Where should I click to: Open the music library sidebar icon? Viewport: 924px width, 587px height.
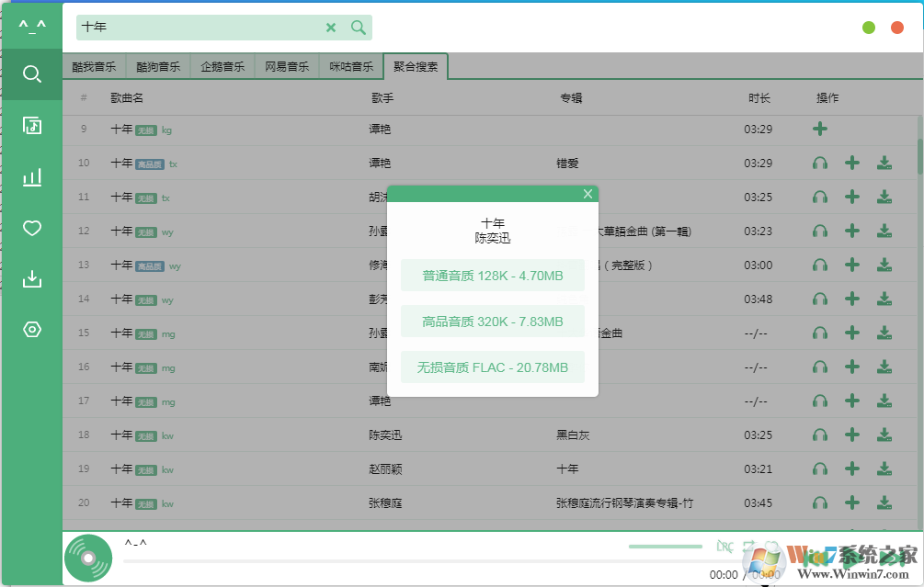point(32,127)
